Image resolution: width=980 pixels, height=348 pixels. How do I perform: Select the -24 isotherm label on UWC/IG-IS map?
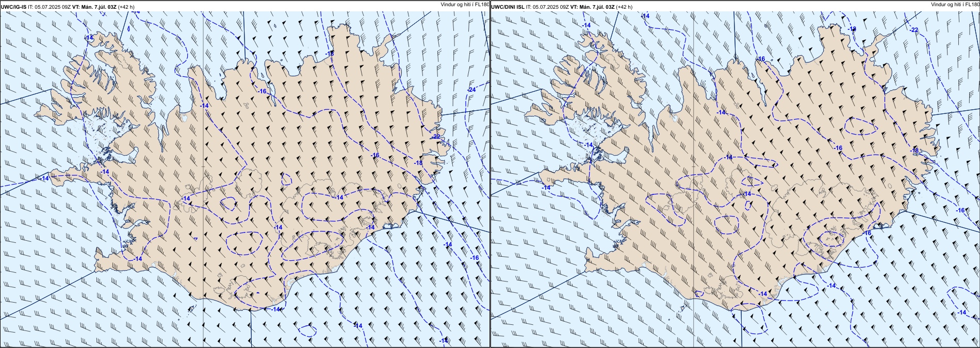click(x=471, y=90)
